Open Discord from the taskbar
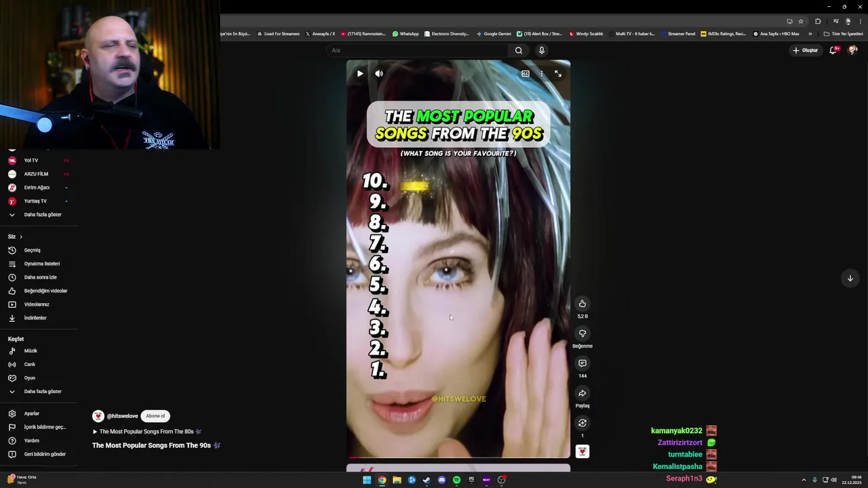 pyautogui.click(x=441, y=480)
